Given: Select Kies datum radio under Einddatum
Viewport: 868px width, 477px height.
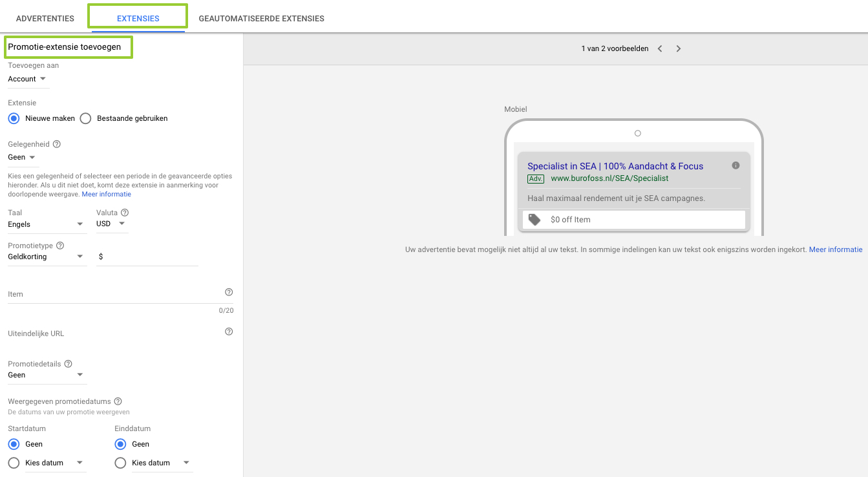Looking at the screenshot, I should [120, 463].
